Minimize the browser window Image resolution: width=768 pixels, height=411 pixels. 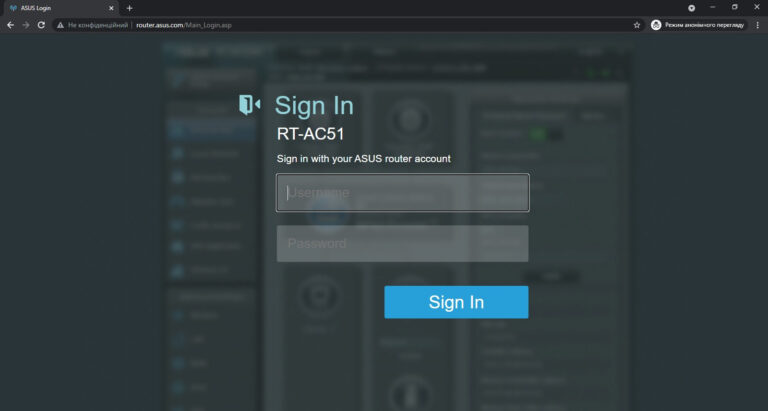(712, 8)
